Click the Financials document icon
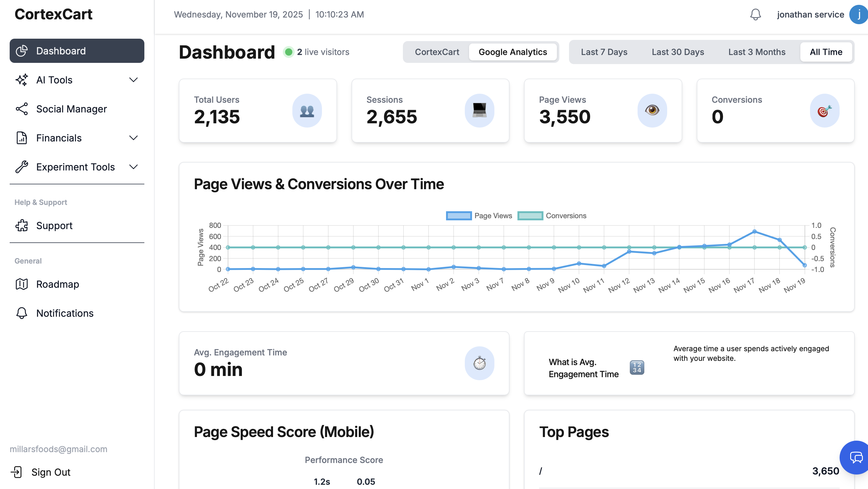Image resolution: width=868 pixels, height=489 pixels. [x=21, y=138]
